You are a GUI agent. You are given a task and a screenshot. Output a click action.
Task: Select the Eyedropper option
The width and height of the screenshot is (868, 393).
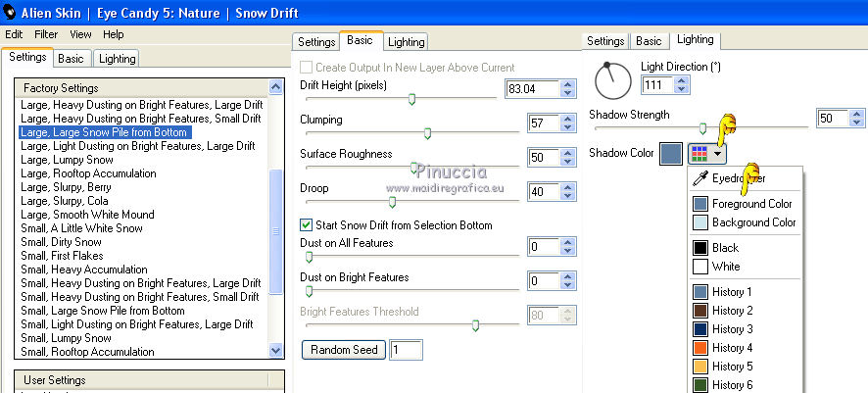[746, 178]
